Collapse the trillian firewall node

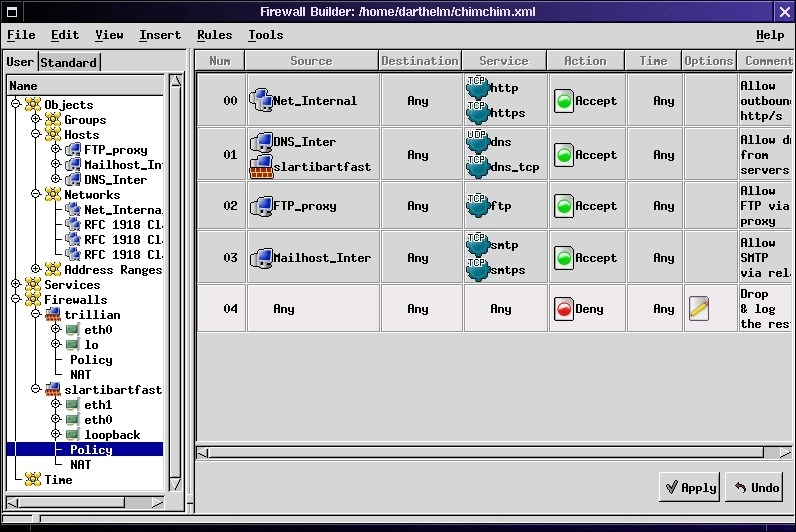pyautogui.click(x=37, y=315)
